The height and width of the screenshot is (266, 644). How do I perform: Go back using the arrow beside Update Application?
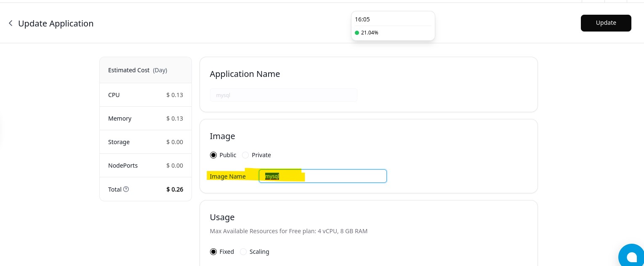click(11, 24)
